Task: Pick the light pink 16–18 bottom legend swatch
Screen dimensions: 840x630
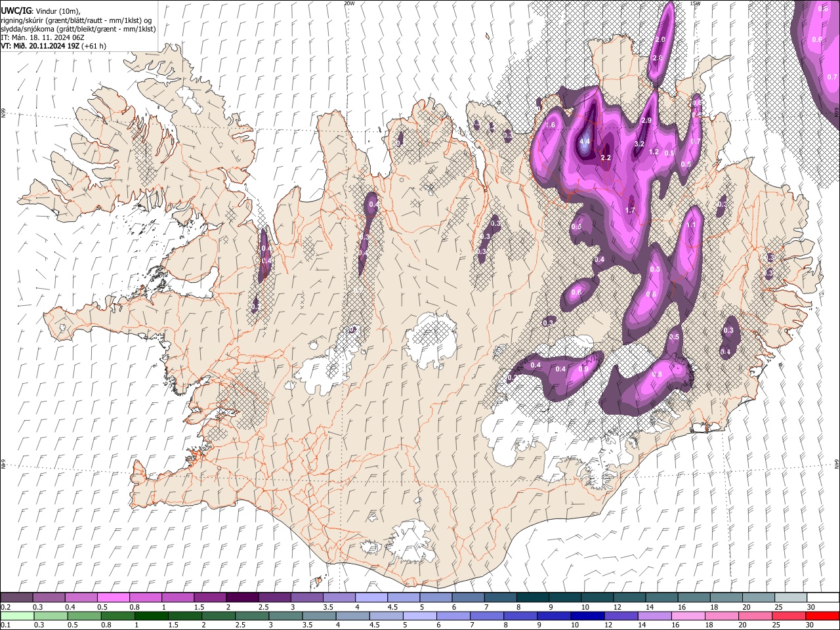Action: [x=688, y=616]
